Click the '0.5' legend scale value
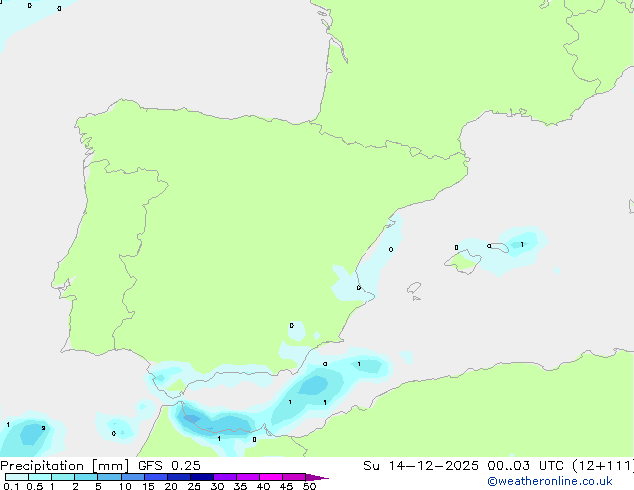The height and width of the screenshot is (490, 634). click(x=34, y=486)
